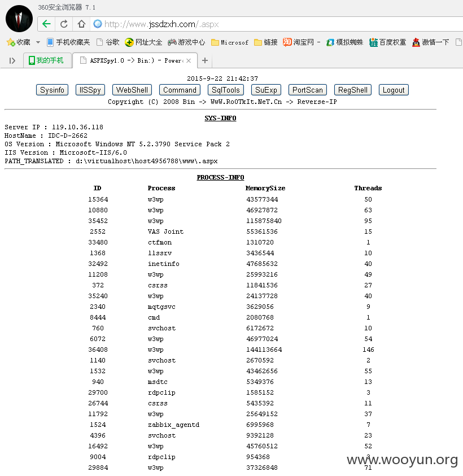Toggle the sidebar panel arrow icon

point(12,61)
